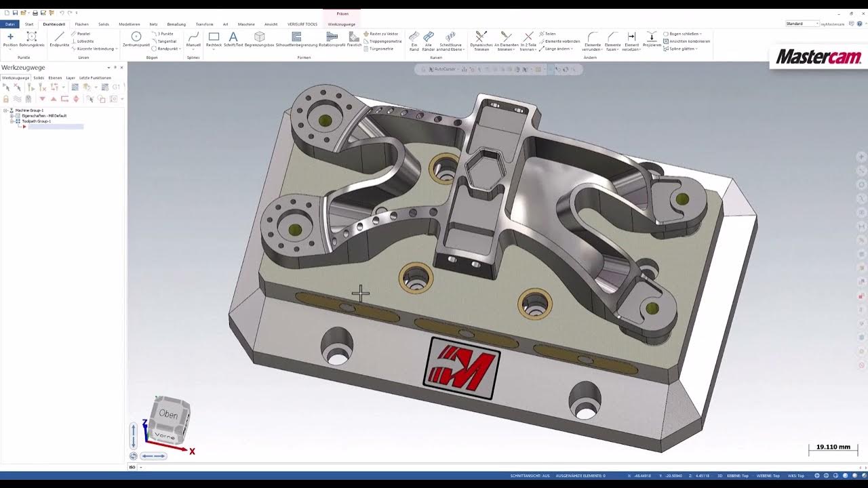Open Schnittkurve anhand Ebene dropdown
This screenshot has height=488, width=868.
click(x=462, y=49)
